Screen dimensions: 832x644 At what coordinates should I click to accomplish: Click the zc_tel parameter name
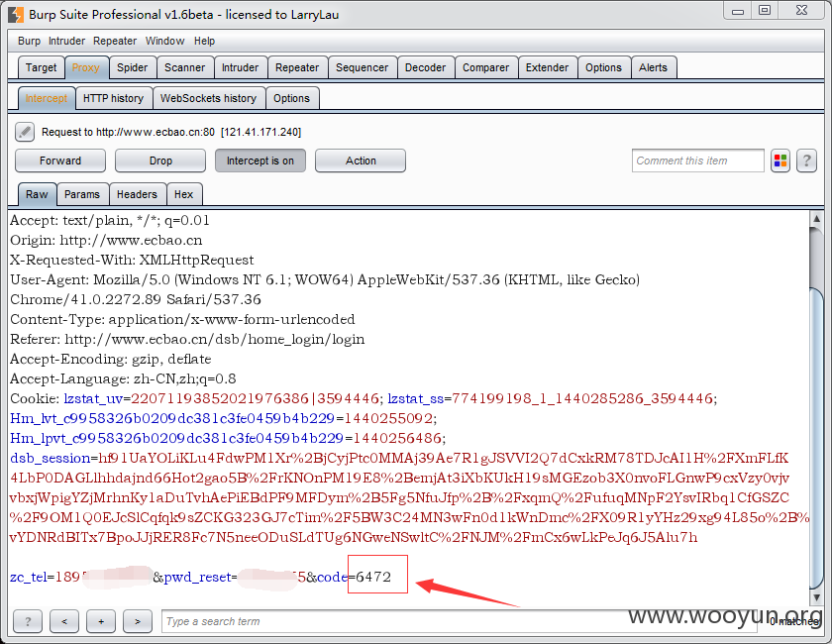pyautogui.click(x=28, y=577)
